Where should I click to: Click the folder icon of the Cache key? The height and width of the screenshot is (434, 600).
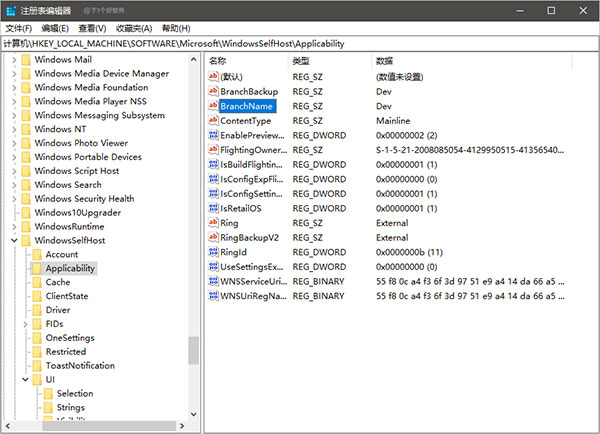point(37,282)
